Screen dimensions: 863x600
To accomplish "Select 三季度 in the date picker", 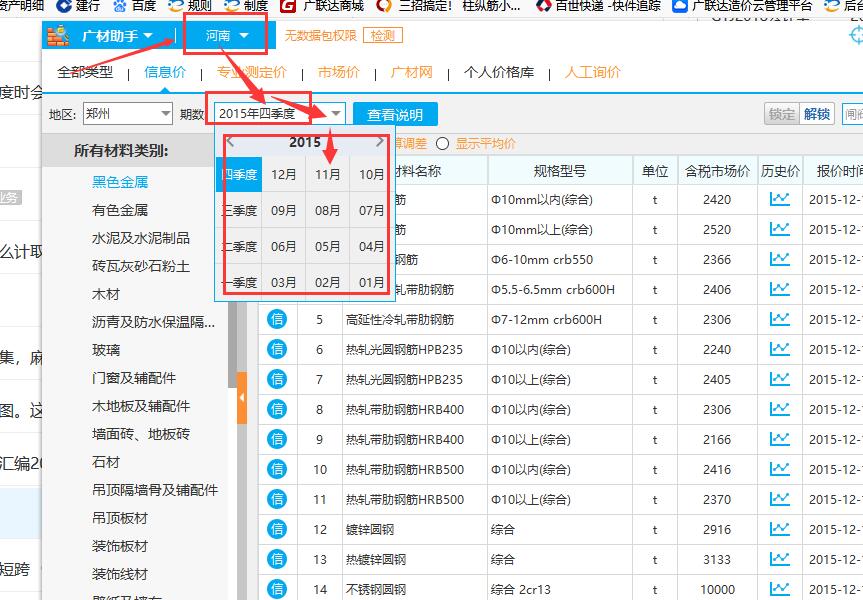I will pos(239,210).
